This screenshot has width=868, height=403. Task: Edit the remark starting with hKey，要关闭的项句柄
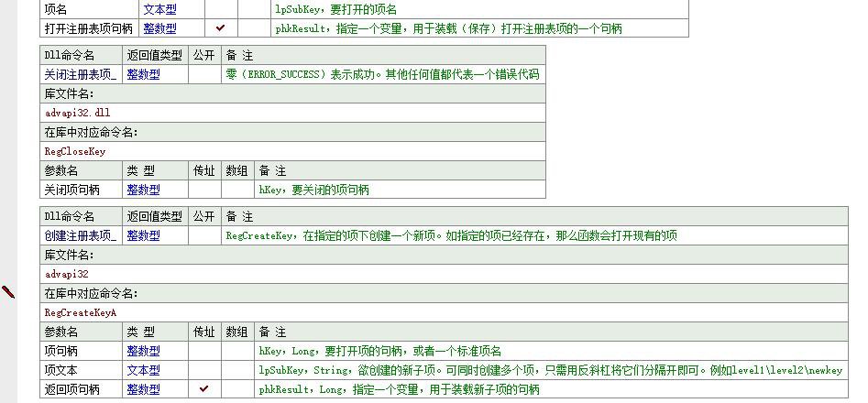pos(313,190)
